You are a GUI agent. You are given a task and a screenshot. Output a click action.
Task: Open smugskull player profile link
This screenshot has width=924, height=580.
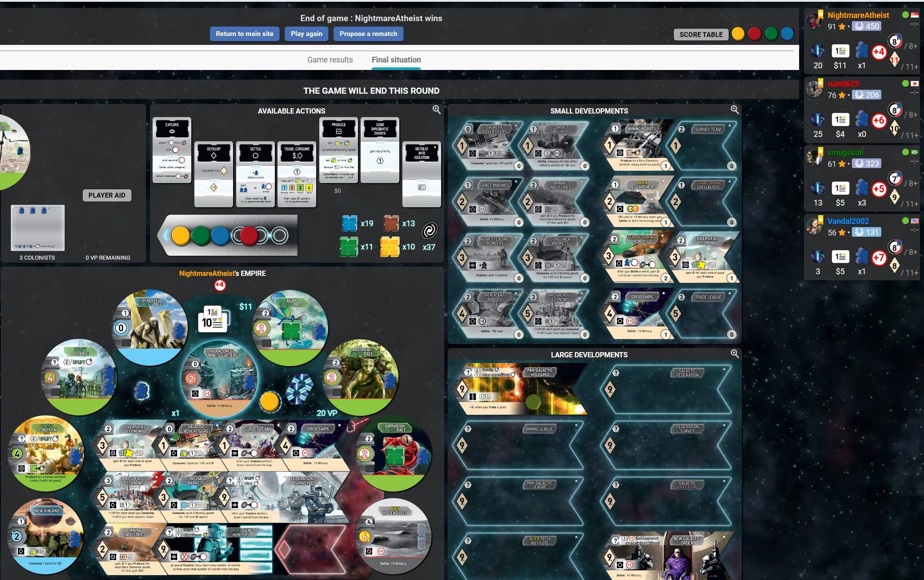point(845,152)
